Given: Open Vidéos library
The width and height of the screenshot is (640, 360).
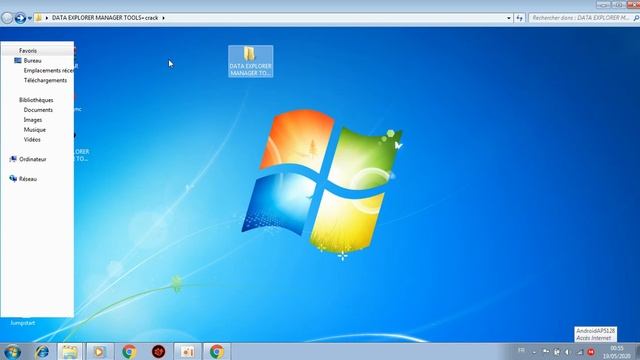Looking at the screenshot, I should [32, 140].
